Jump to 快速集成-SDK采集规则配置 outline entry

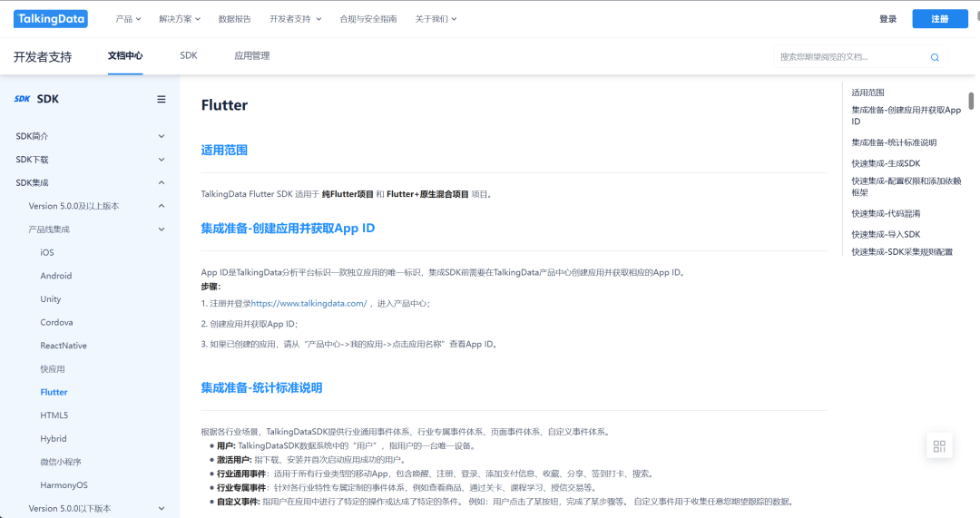902,252
